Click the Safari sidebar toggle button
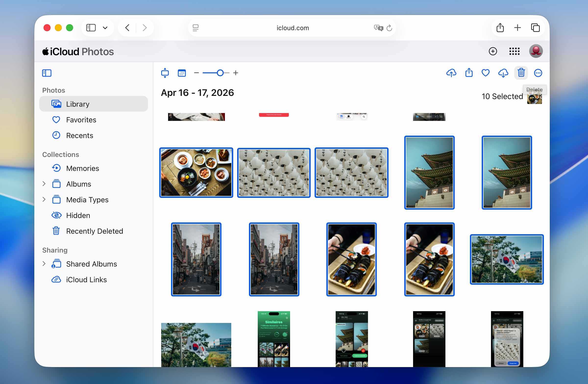The height and width of the screenshot is (384, 588). (x=91, y=28)
